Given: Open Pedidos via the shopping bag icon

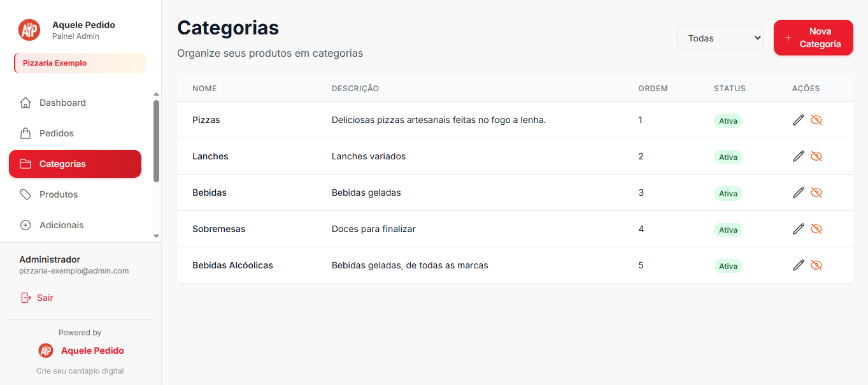Looking at the screenshot, I should click(x=25, y=133).
